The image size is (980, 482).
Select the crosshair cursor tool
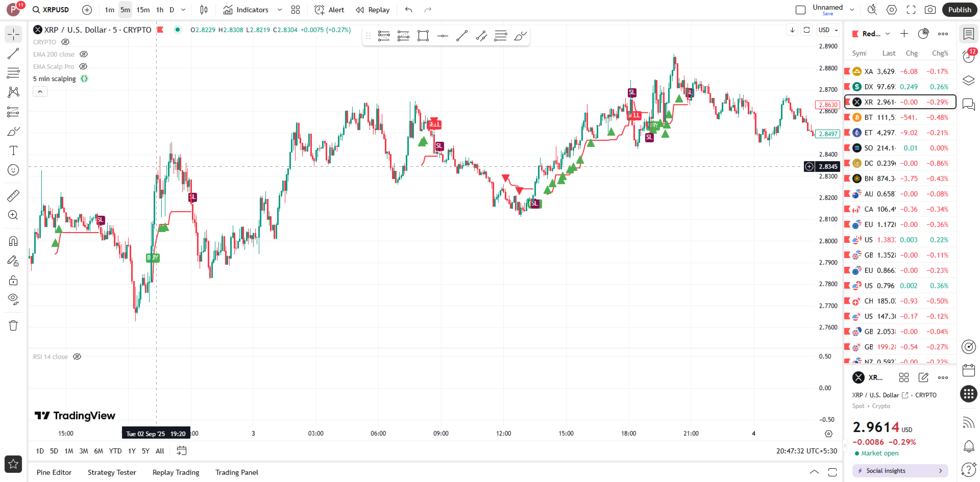(x=13, y=34)
